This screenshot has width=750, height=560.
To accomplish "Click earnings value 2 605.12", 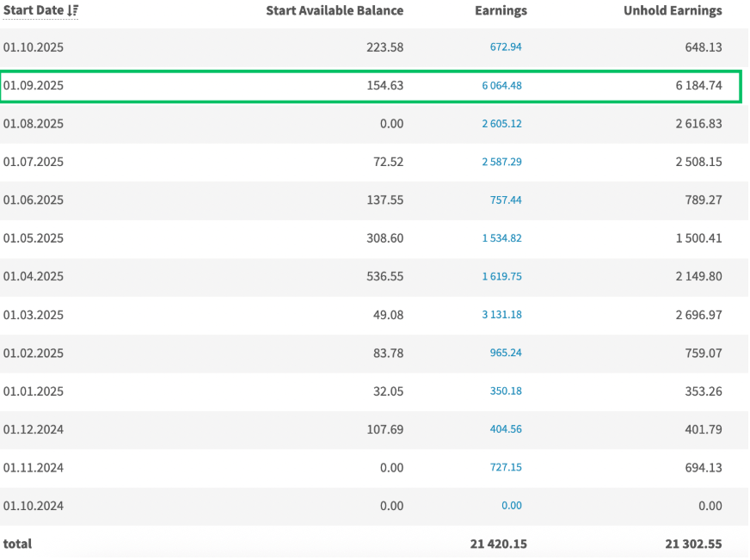I will [501, 124].
